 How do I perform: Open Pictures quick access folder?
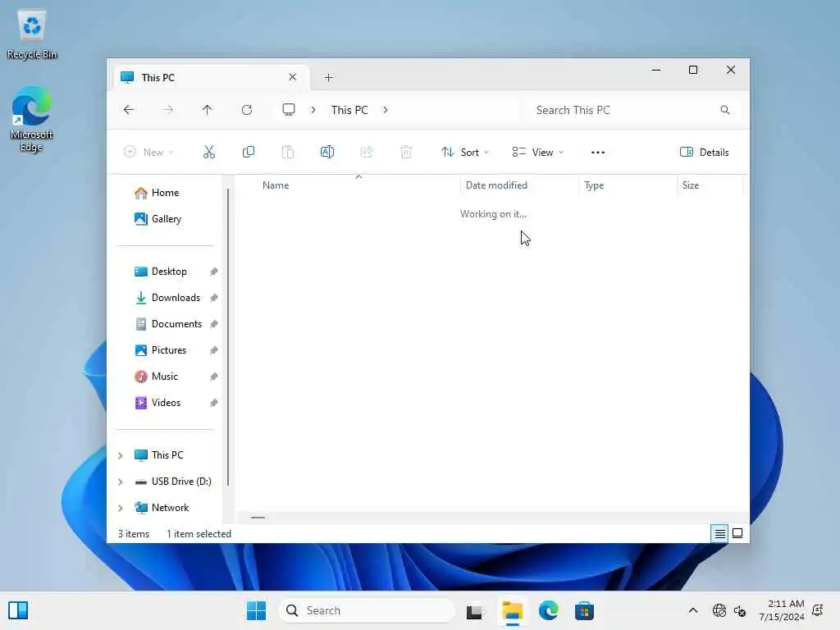(169, 350)
